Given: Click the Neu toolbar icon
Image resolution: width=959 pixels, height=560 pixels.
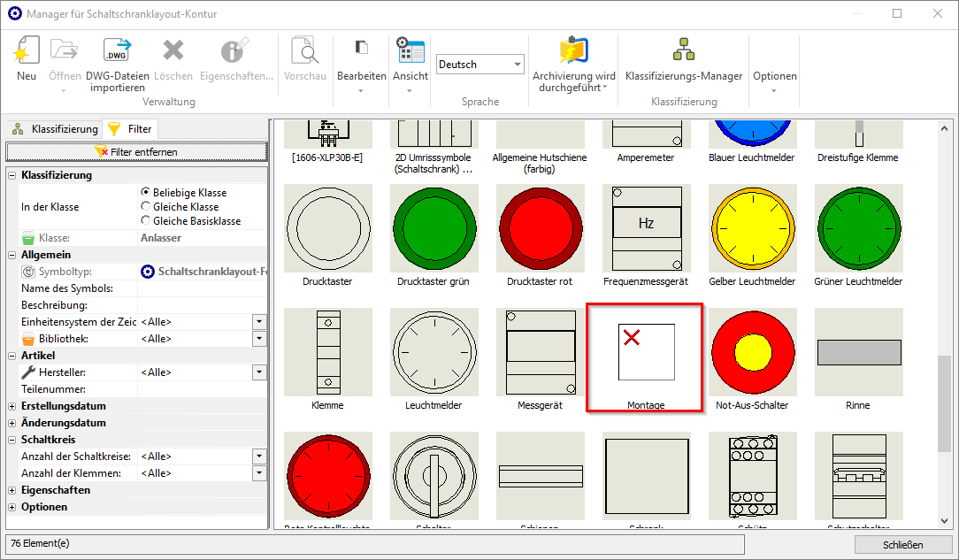Looking at the screenshot, I should [27, 58].
